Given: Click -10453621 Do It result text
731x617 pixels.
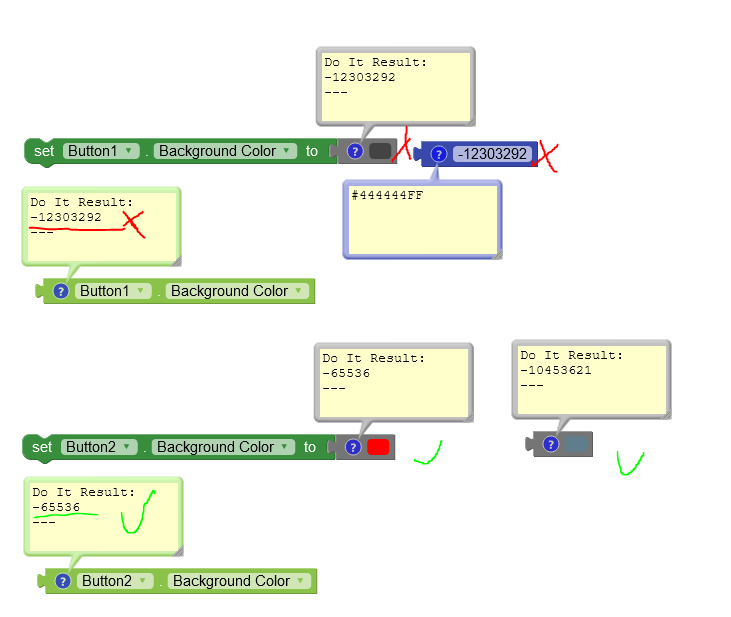Looking at the screenshot, I should click(556, 370).
